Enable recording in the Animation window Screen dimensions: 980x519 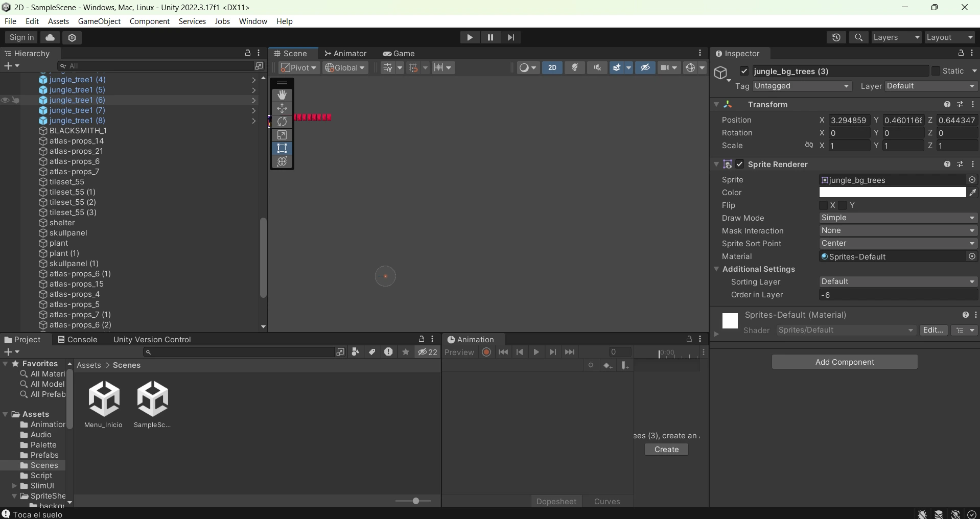click(486, 352)
